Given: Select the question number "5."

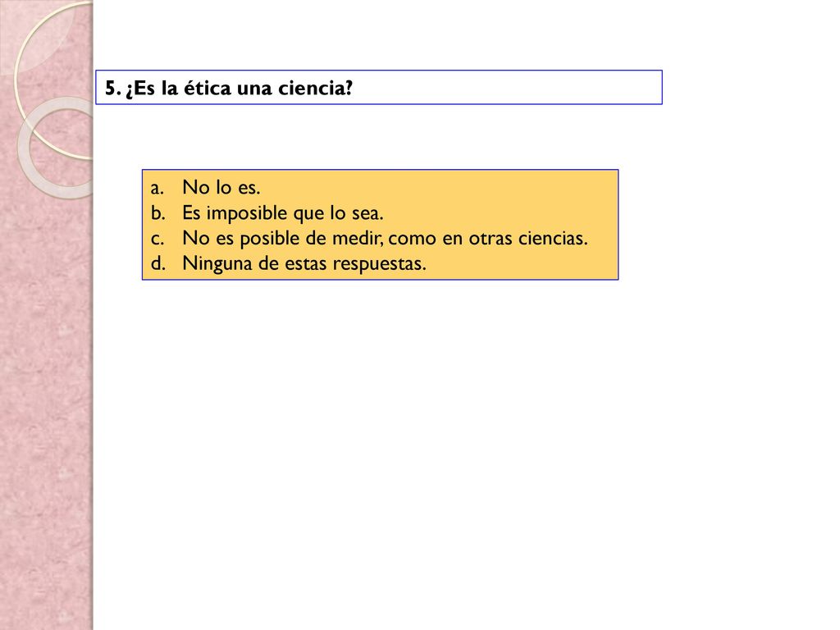Looking at the screenshot, I should (x=112, y=88).
